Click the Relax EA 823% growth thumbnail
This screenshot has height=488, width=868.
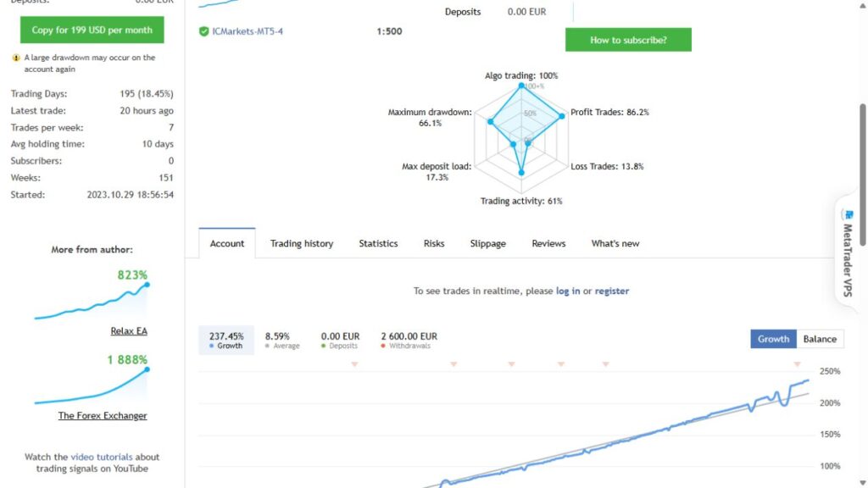pyautogui.click(x=92, y=296)
